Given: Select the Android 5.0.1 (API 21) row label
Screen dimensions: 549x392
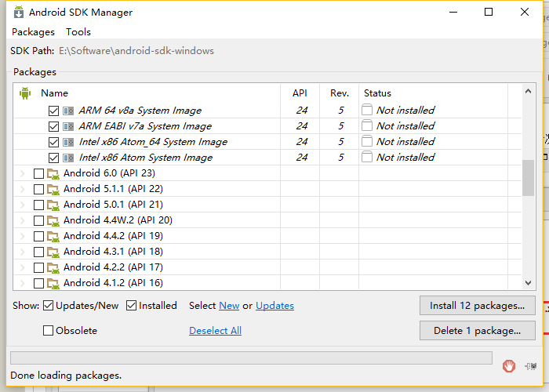Looking at the screenshot, I should click(x=113, y=205).
